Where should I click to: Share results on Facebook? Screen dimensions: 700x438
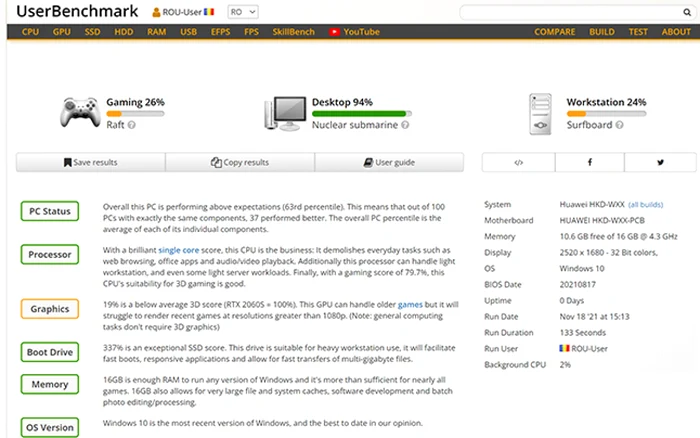click(x=590, y=163)
